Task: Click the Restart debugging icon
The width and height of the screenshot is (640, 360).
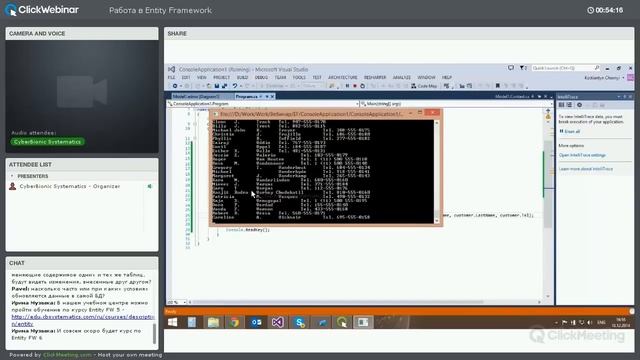Action: click(x=362, y=86)
